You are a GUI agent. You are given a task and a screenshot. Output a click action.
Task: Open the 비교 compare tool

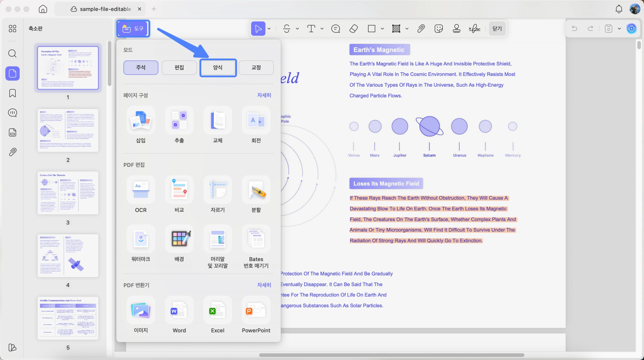pos(179,195)
